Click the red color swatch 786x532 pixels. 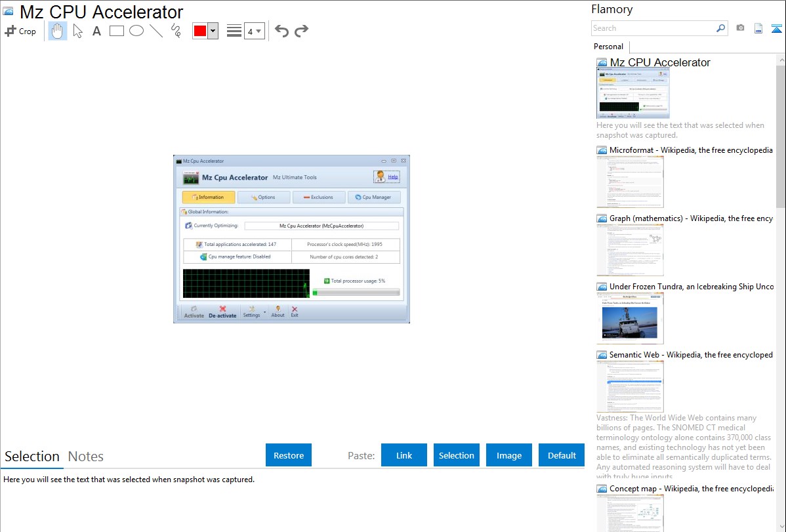pos(200,31)
